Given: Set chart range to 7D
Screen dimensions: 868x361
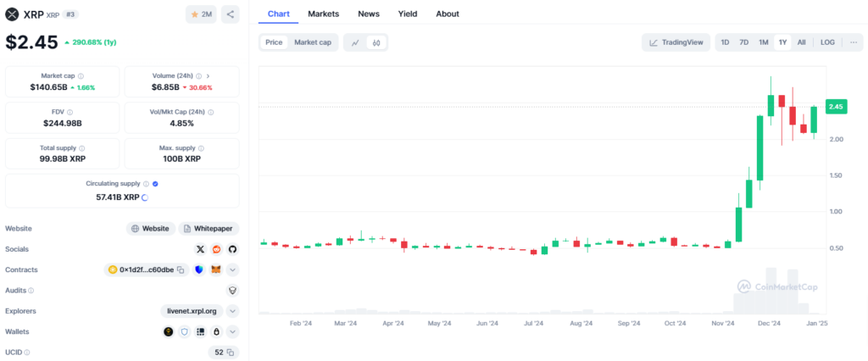Looking at the screenshot, I should [744, 42].
